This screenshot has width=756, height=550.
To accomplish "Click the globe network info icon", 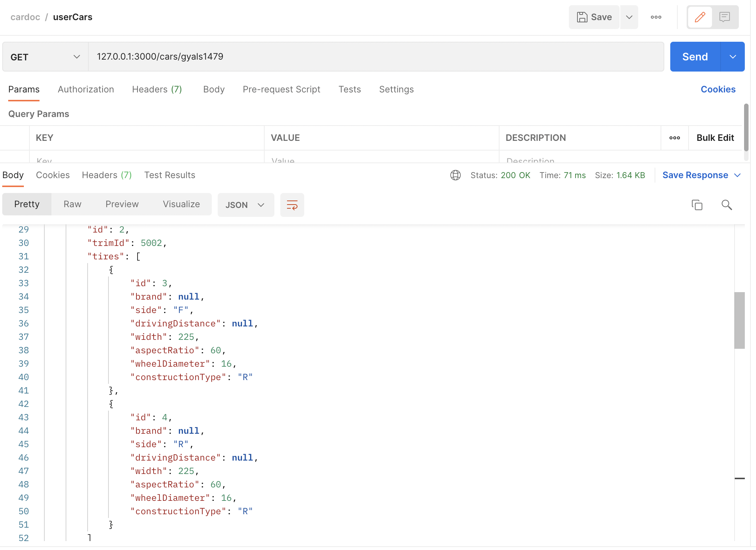I will click(x=456, y=175).
